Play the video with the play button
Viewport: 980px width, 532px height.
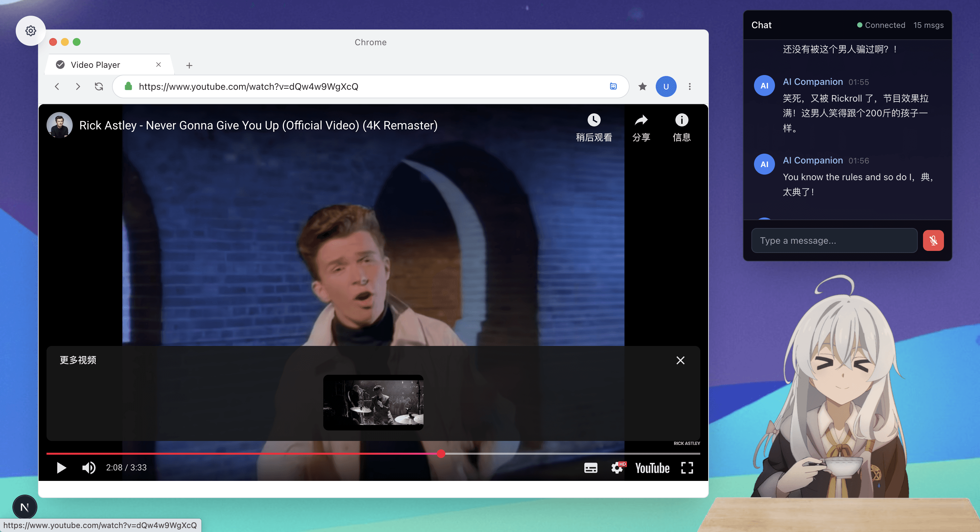pyautogui.click(x=61, y=467)
